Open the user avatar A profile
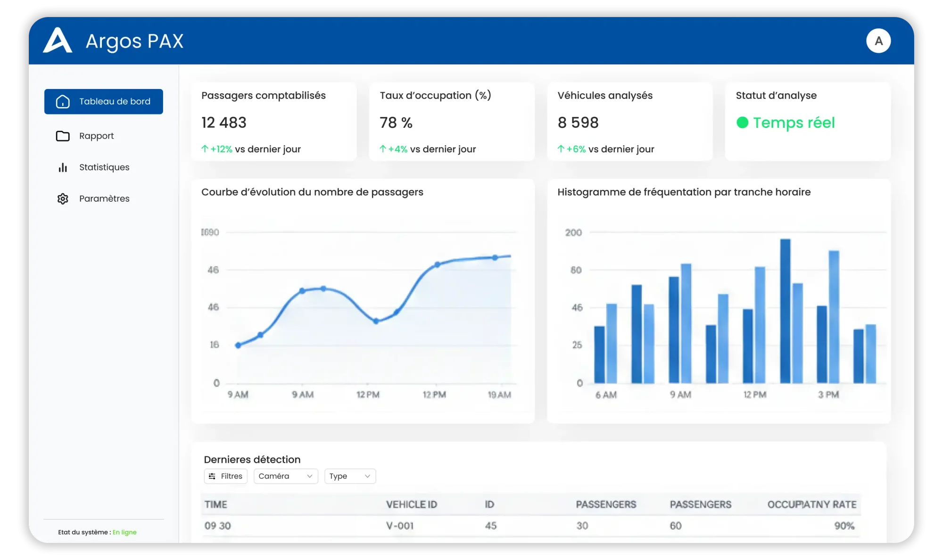 click(x=878, y=41)
